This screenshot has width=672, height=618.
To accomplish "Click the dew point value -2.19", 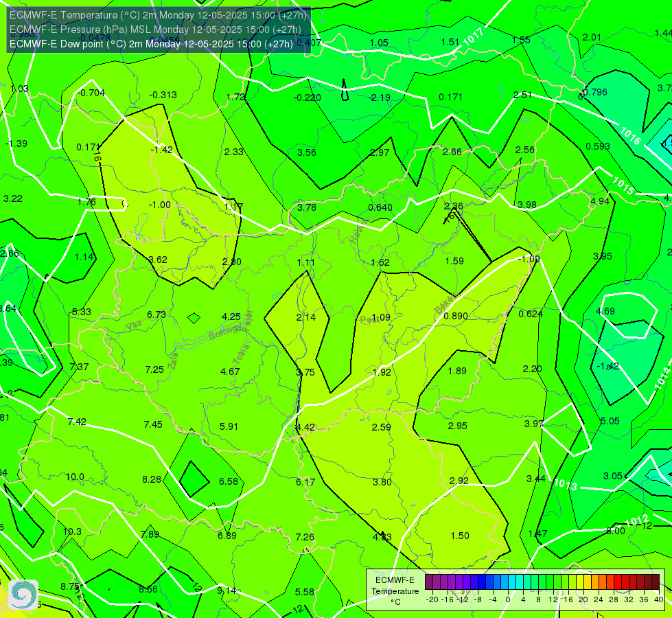I will click(380, 98).
